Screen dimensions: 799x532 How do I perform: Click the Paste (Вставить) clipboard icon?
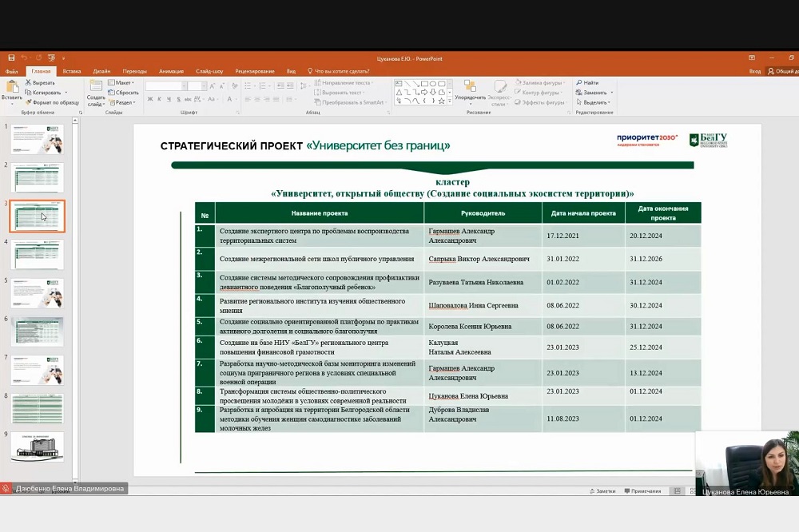pos(12,87)
